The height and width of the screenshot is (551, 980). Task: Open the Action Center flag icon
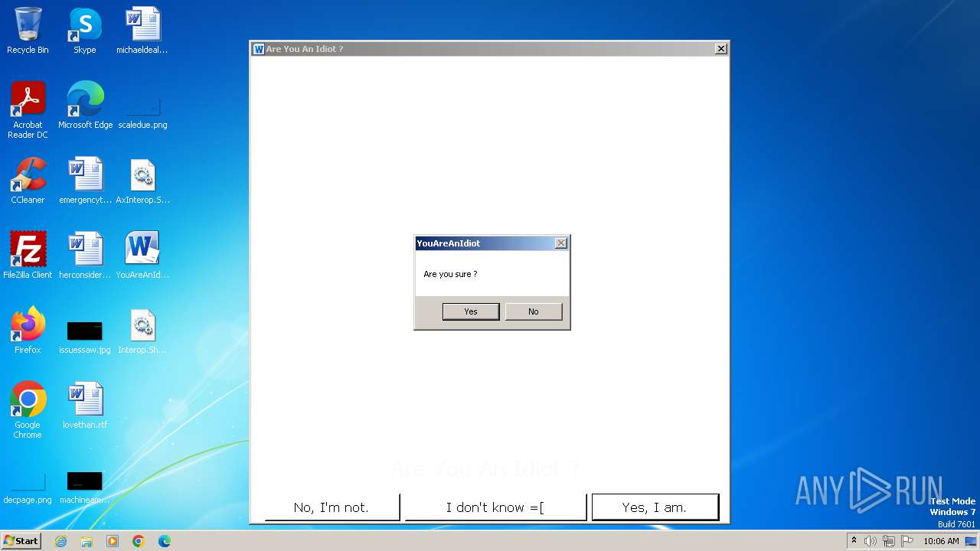pos(907,541)
